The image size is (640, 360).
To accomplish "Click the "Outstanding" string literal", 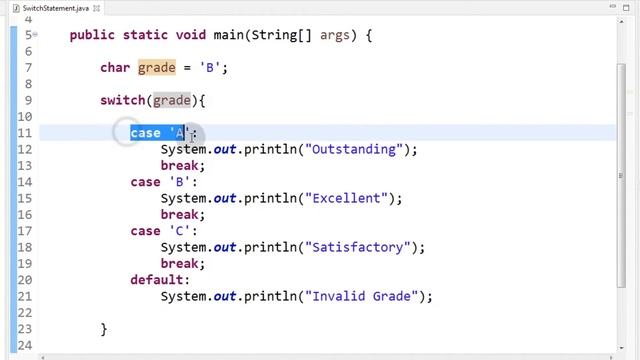I will [x=354, y=149].
